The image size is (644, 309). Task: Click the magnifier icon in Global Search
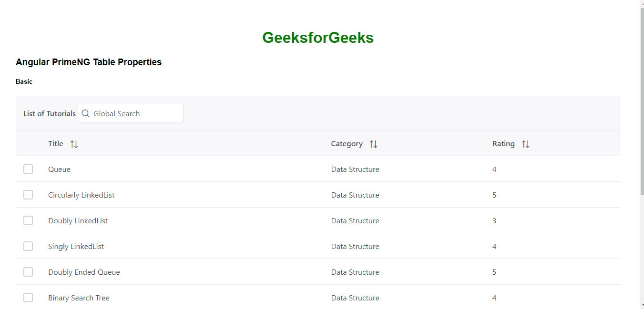pyautogui.click(x=86, y=113)
